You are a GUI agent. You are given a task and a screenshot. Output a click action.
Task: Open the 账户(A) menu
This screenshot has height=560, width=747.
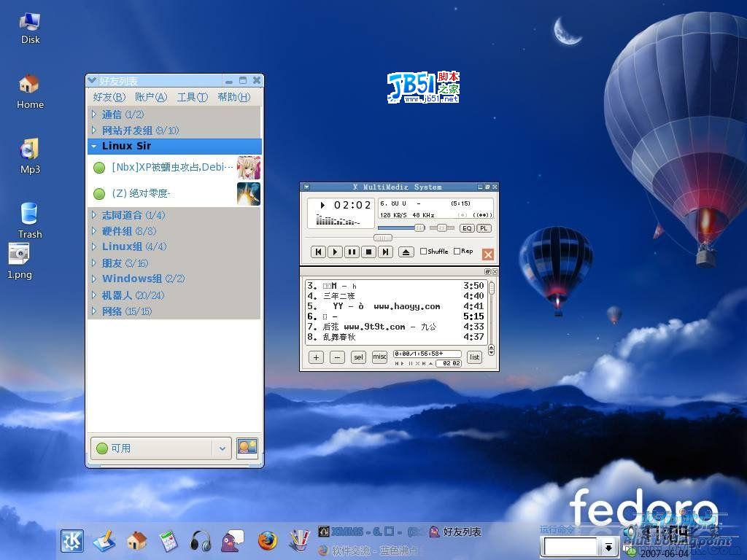coord(150,97)
